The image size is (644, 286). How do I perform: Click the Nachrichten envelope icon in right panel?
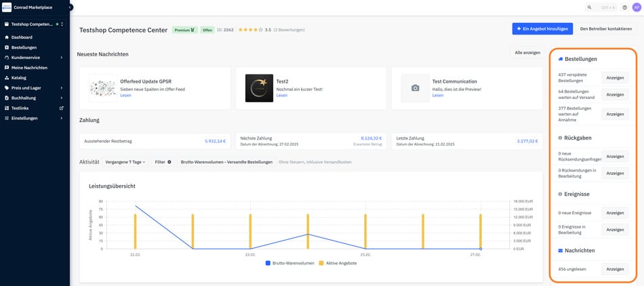[561, 250]
